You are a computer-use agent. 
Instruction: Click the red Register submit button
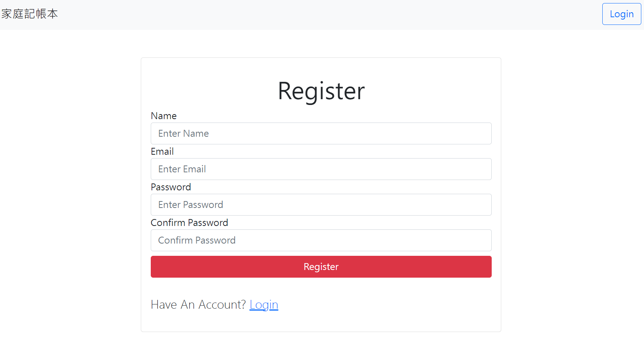[x=321, y=267]
